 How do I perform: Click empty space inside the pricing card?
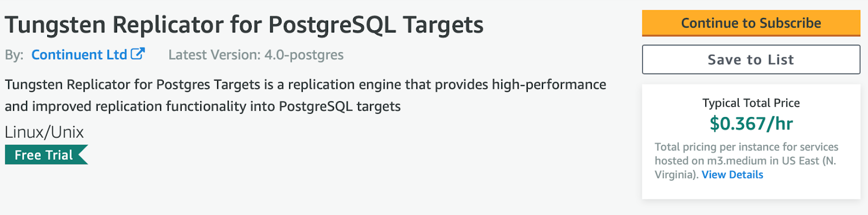[x=751, y=190]
